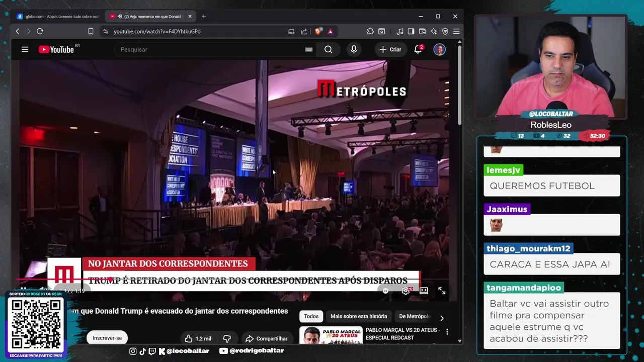The height and width of the screenshot is (362, 644).
Task: Select the Todos filter chip
Action: pyautogui.click(x=311, y=316)
